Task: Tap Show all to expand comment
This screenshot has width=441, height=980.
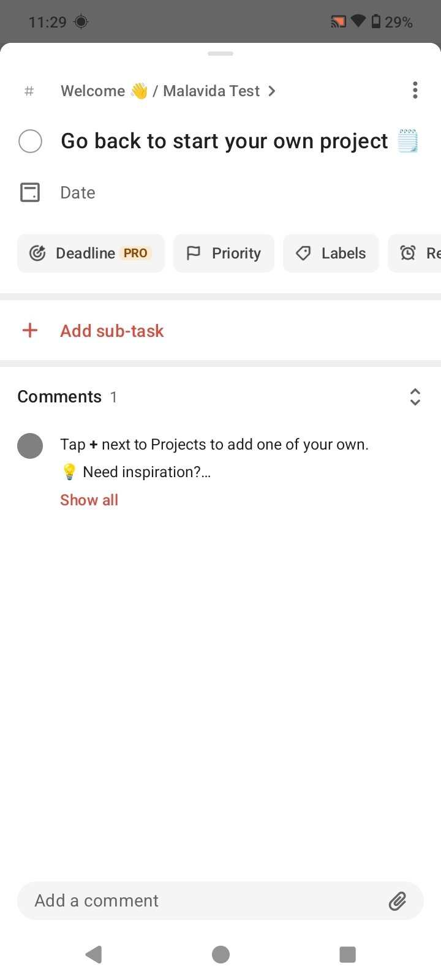Action: pos(89,500)
